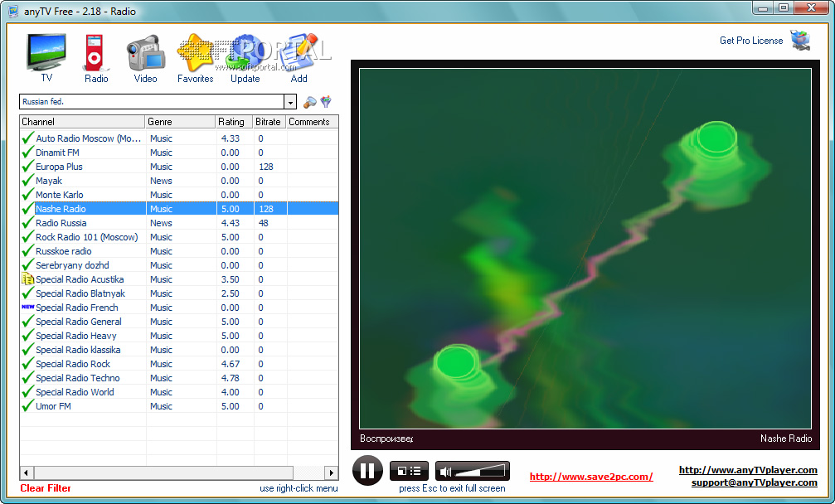Click the filter funnel icon
Screen dimensions: 835x504
tap(326, 102)
